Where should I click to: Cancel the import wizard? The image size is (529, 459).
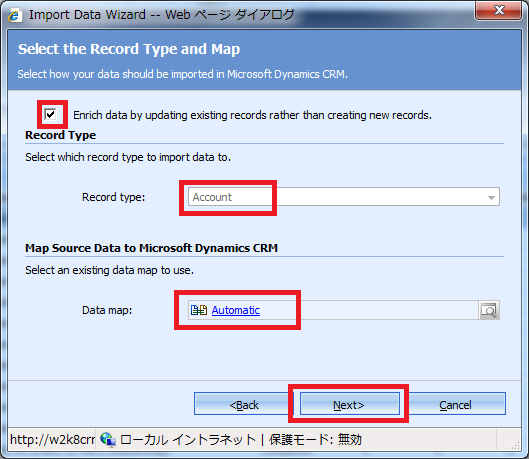click(x=455, y=404)
